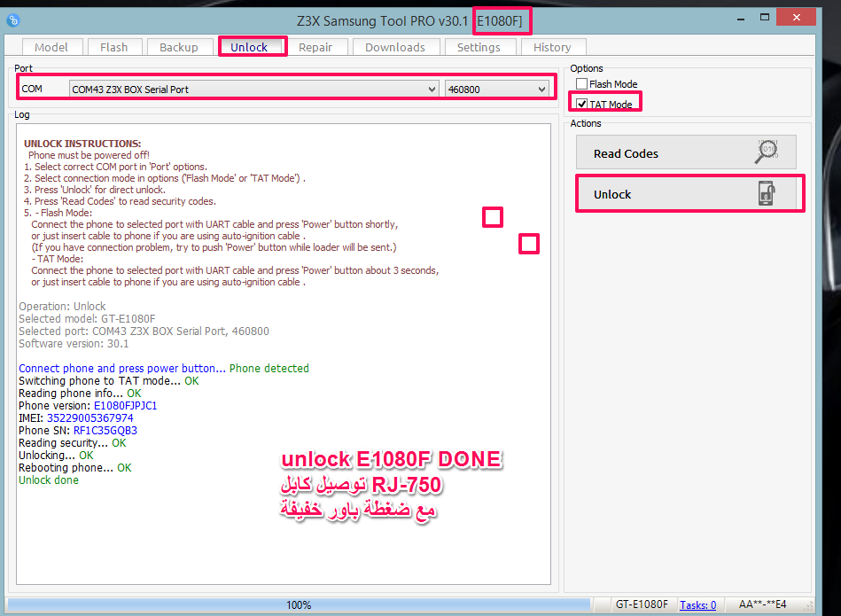Select the phone version E1080FJPJC1
The height and width of the screenshot is (616, 841).
click(x=126, y=406)
